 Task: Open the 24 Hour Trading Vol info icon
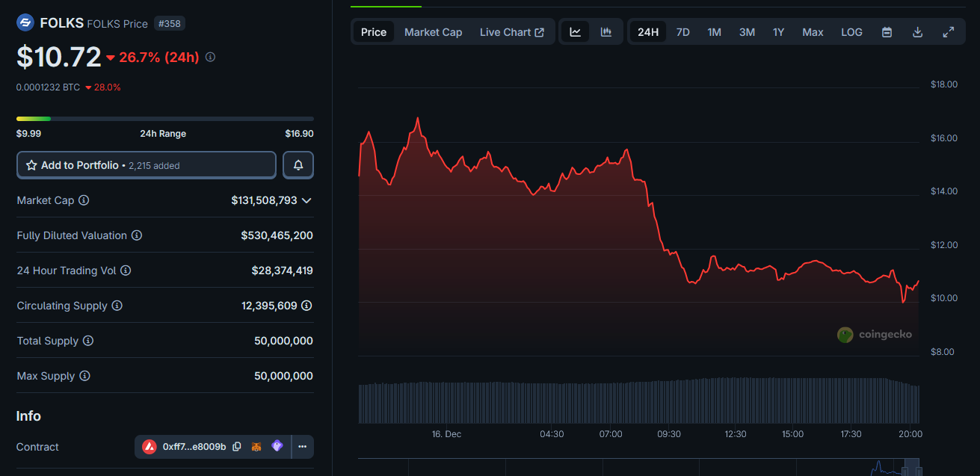[x=126, y=271]
